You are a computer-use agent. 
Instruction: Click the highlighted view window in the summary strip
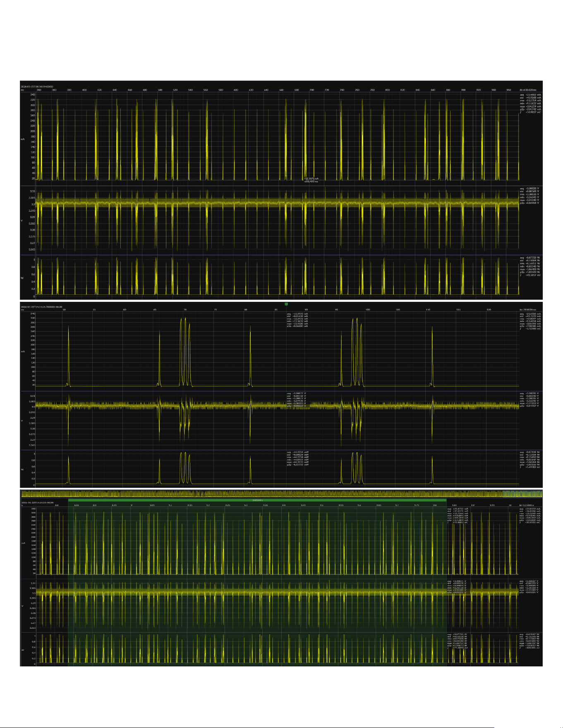click(x=522, y=494)
